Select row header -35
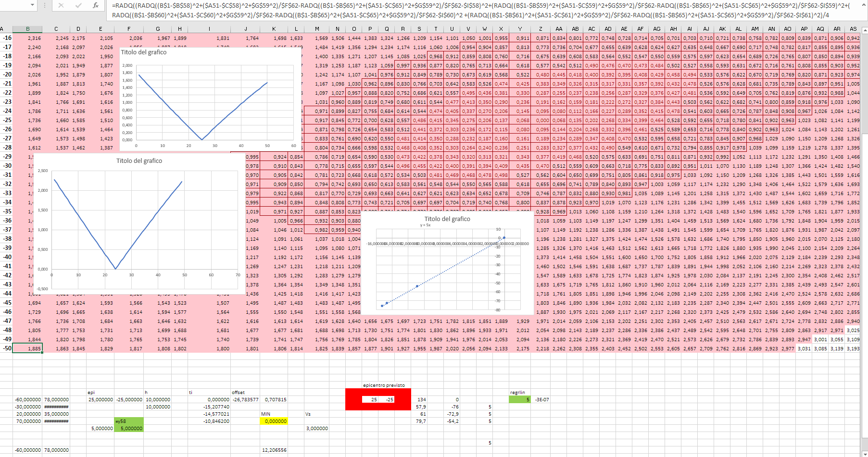 pyautogui.click(x=6, y=211)
